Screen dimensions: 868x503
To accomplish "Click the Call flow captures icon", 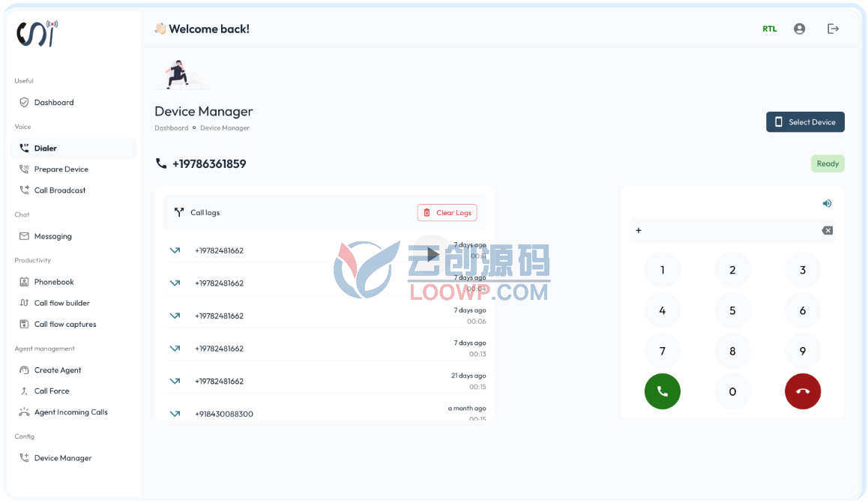I will 24,325.
